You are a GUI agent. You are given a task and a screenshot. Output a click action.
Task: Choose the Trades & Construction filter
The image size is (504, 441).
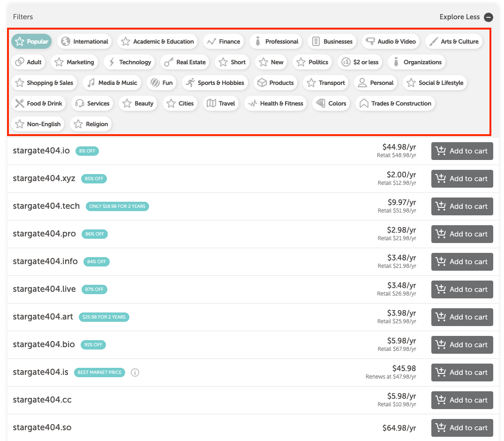(x=395, y=104)
